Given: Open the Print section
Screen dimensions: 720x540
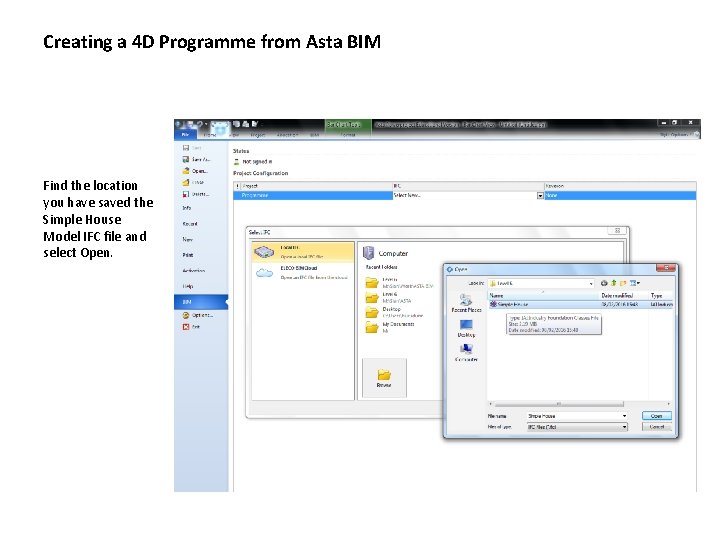Looking at the screenshot, I should (x=188, y=255).
